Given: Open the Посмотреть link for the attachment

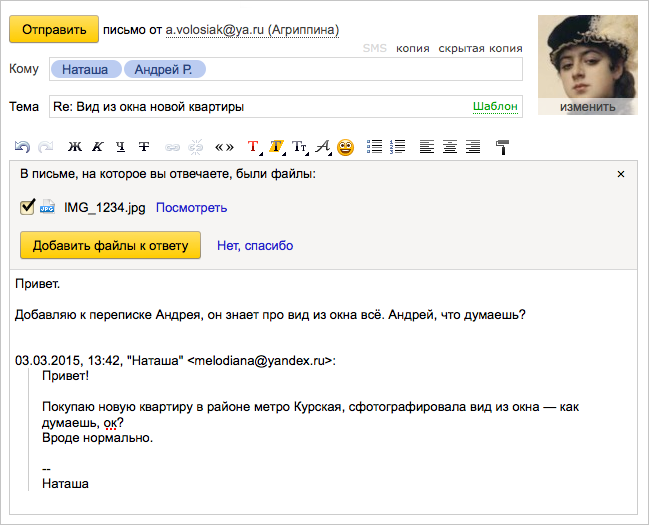Looking at the screenshot, I should [191, 208].
